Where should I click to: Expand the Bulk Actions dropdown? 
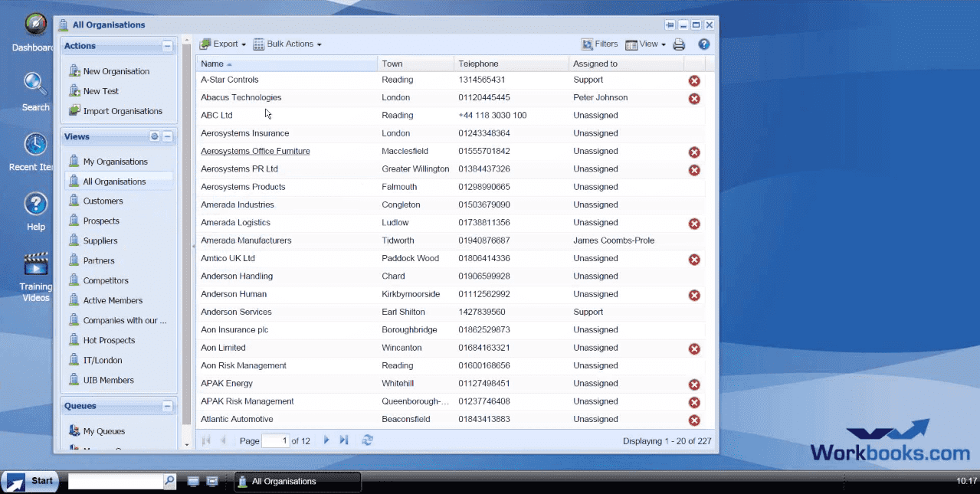click(287, 44)
